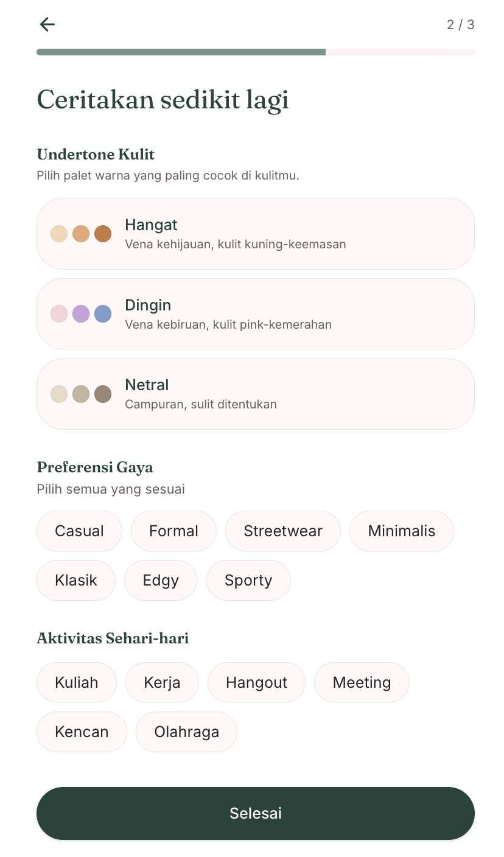The image size is (504, 857).
Task: Enable the Minimalis style preference
Action: point(402,531)
